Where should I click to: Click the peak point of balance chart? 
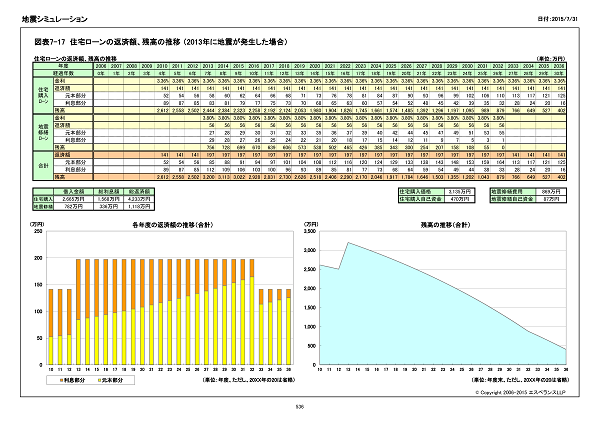pos(349,242)
